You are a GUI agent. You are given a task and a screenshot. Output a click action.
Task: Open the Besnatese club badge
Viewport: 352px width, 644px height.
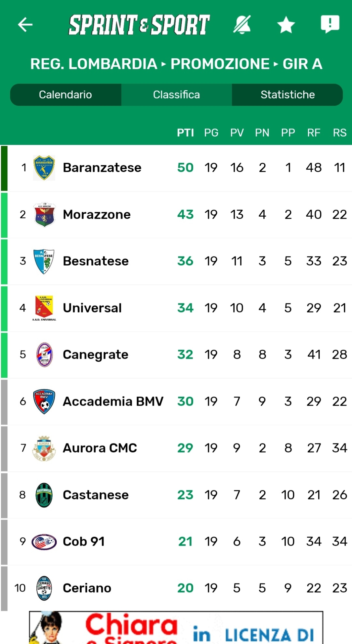[x=44, y=261]
